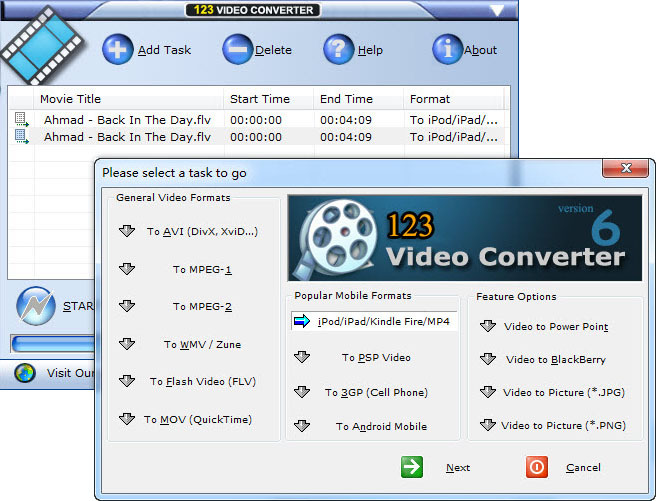Viewport: 656px width, 501px height.
Task: Close the 'Please select a task' dialog
Action: [x=625, y=168]
